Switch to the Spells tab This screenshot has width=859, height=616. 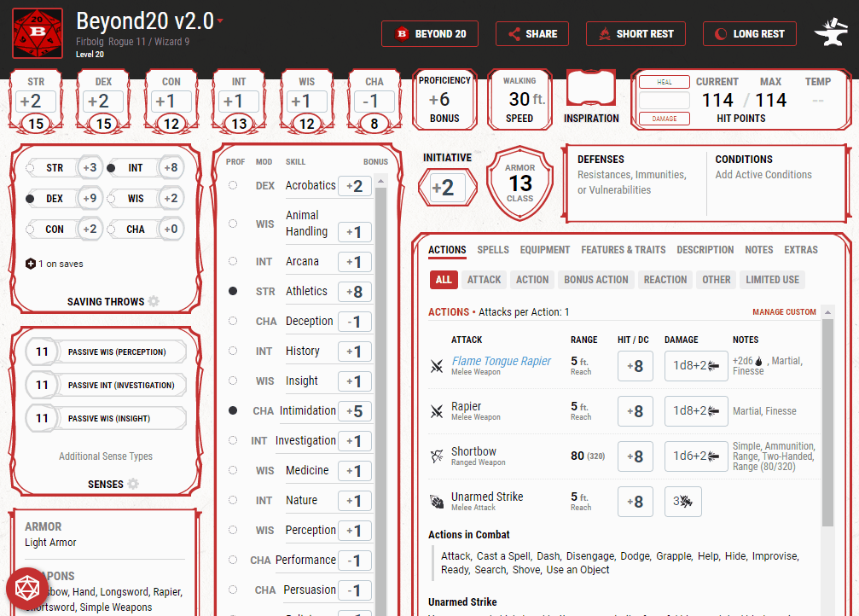(493, 250)
